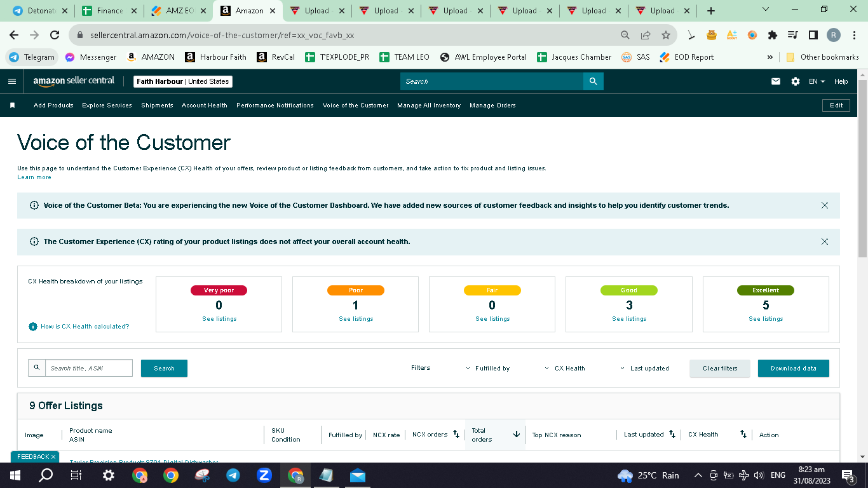The width and height of the screenshot is (868, 488).
Task: Click the Search button beside the ASIN field
Action: 164,369
